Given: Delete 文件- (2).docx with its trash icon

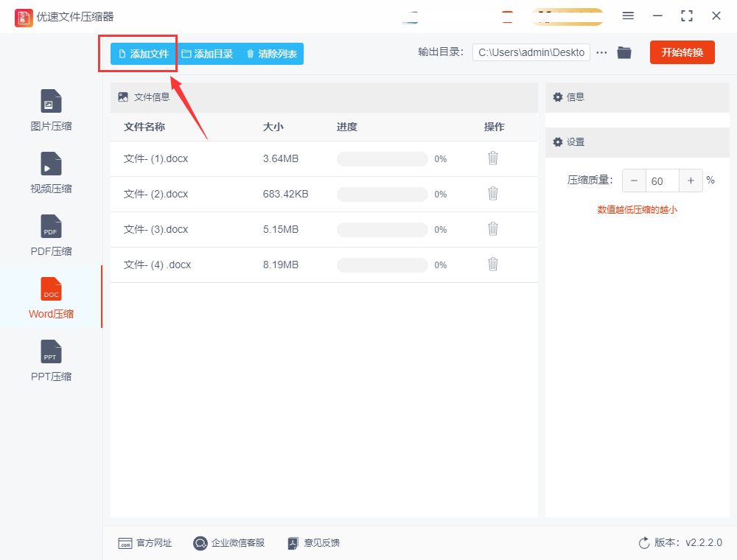Looking at the screenshot, I should (x=492, y=194).
